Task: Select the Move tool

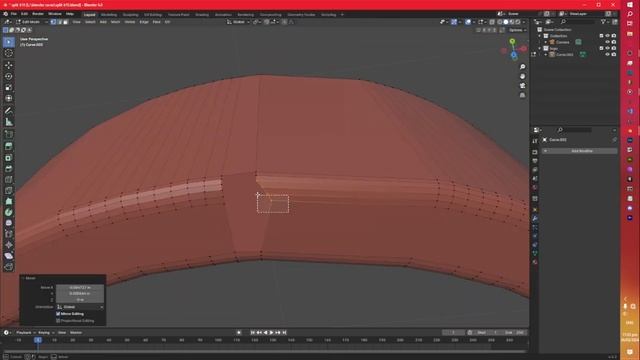Action: coord(9,65)
